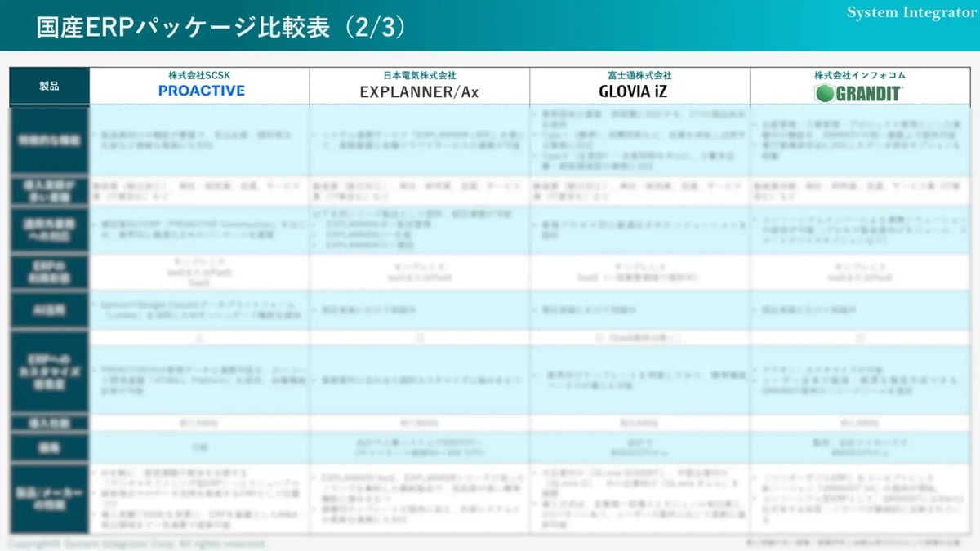The width and height of the screenshot is (980, 551).
Task: Click the AI活用 row header
Action: (49, 310)
